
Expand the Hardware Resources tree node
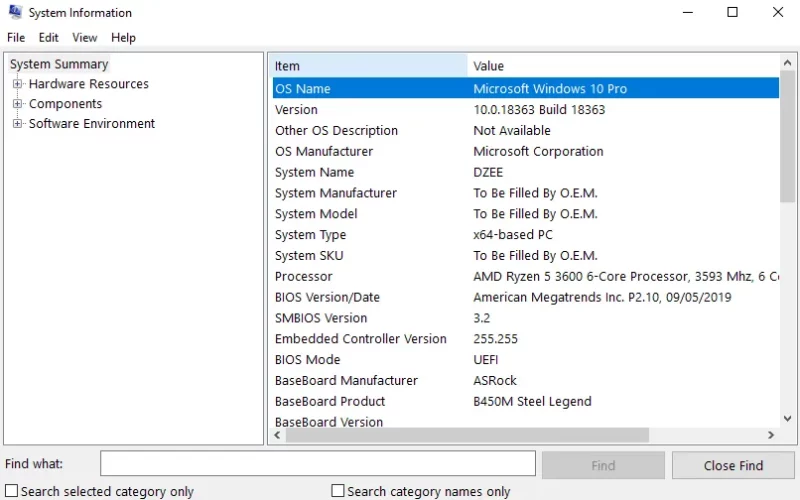pyautogui.click(x=17, y=84)
